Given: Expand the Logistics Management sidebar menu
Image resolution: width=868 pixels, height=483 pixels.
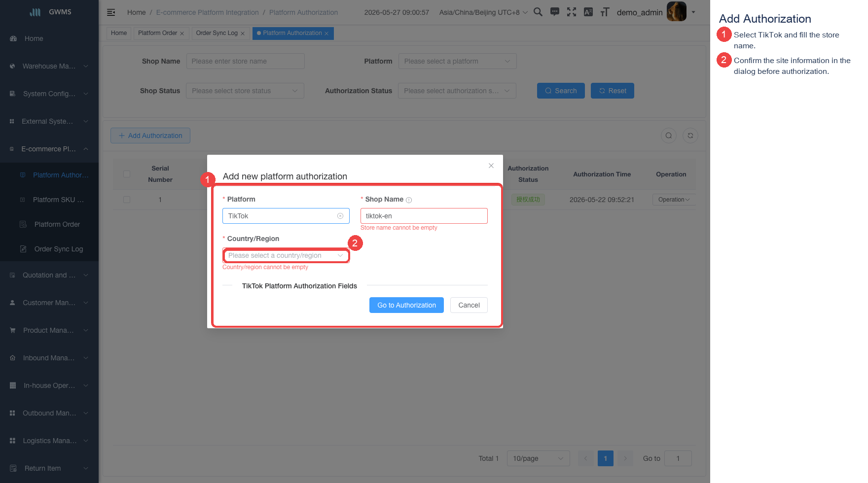Looking at the screenshot, I should point(49,441).
